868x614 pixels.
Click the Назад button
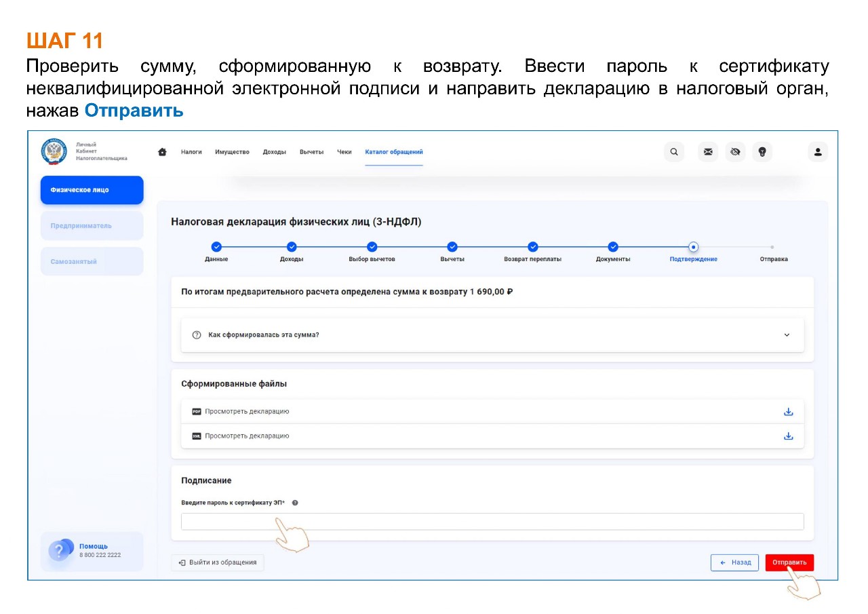tap(734, 562)
